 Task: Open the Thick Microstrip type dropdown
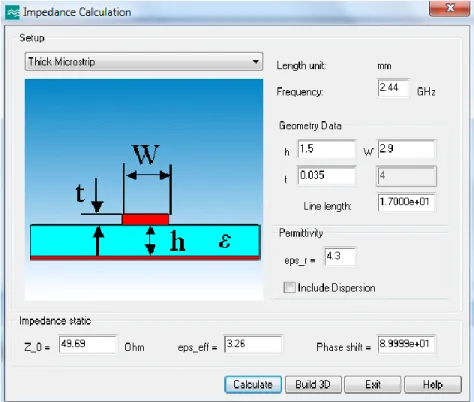click(144, 62)
